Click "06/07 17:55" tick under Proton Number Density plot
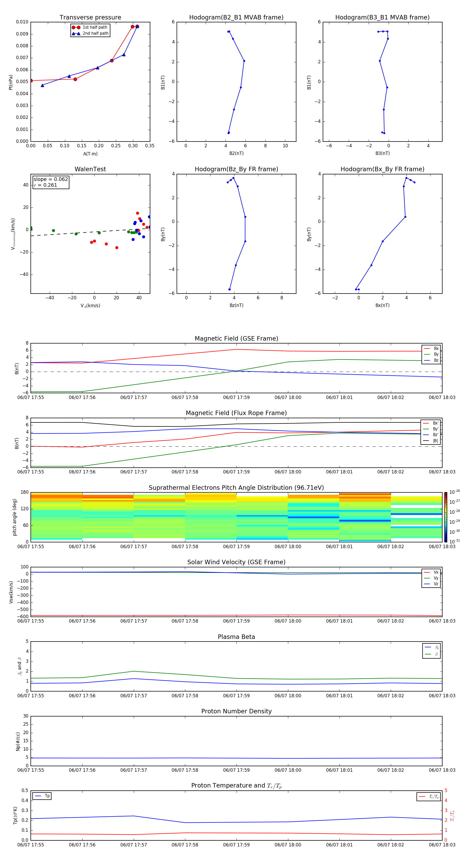The image size is (473, 868). [31, 770]
